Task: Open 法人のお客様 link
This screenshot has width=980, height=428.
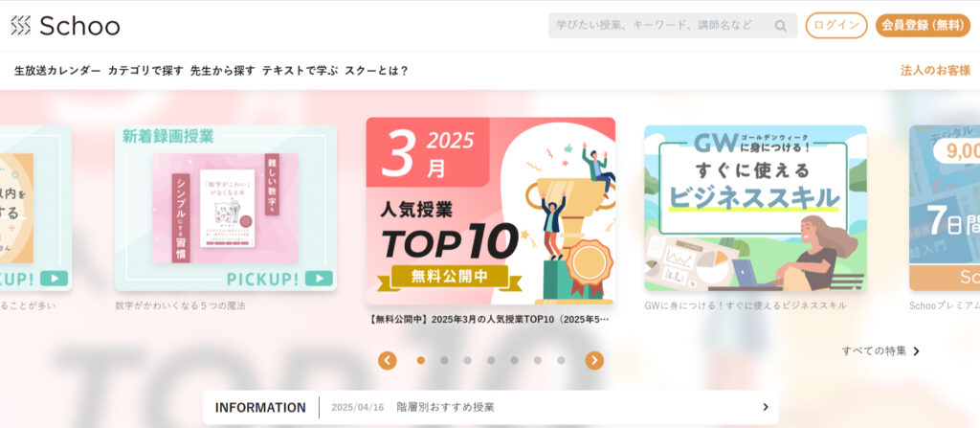Action: click(x=935, y=71)
